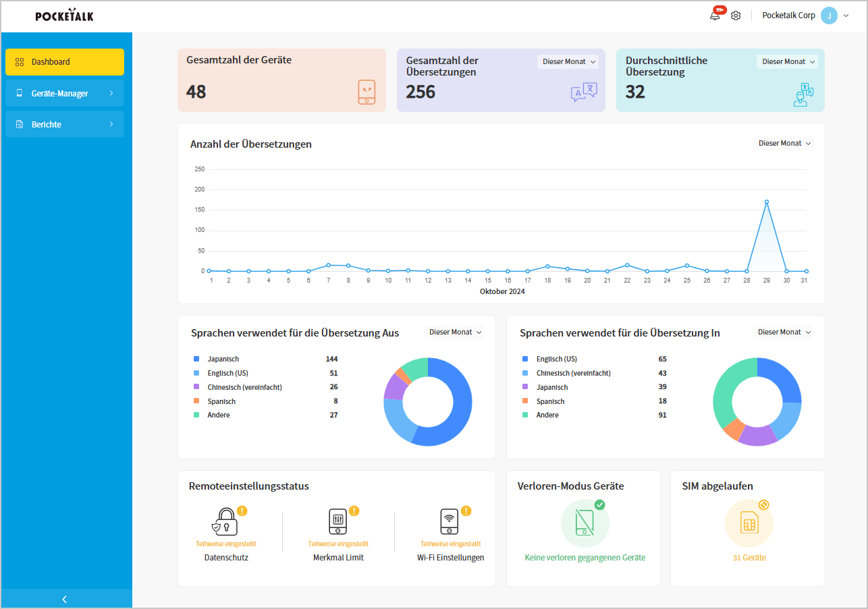
Task: Click the Pocketalk Corp account name
Action: 788,16
